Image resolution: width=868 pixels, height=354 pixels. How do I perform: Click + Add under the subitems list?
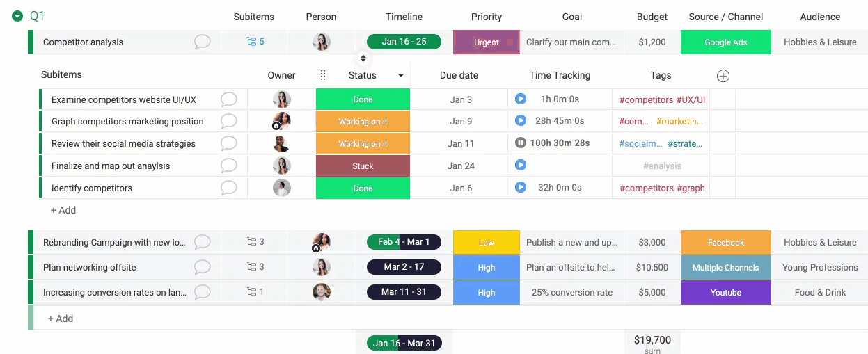pos(63,210)
